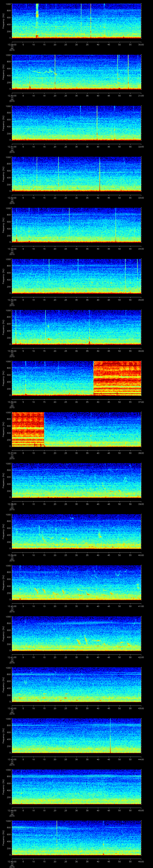Click the 45 tick under the 12:40:00 spectrogram
The width and height of the screenshot is (153, 868).
pos(109,606)
